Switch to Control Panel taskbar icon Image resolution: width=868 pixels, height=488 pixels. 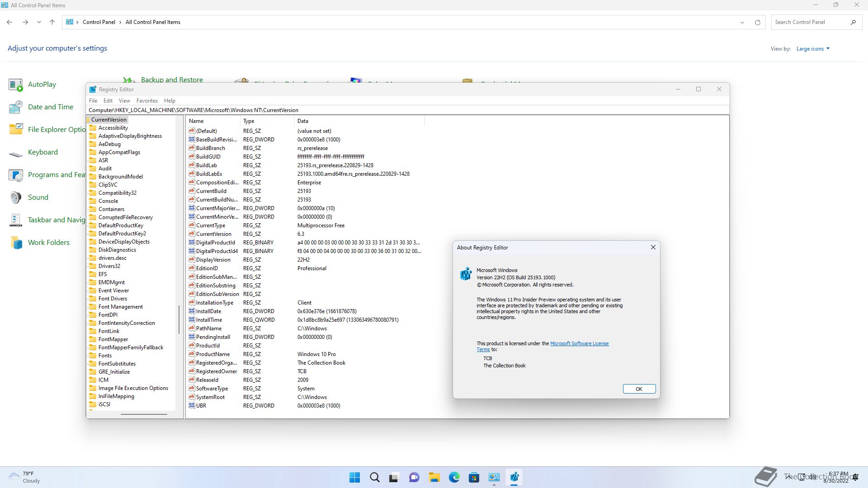[494, 477]
